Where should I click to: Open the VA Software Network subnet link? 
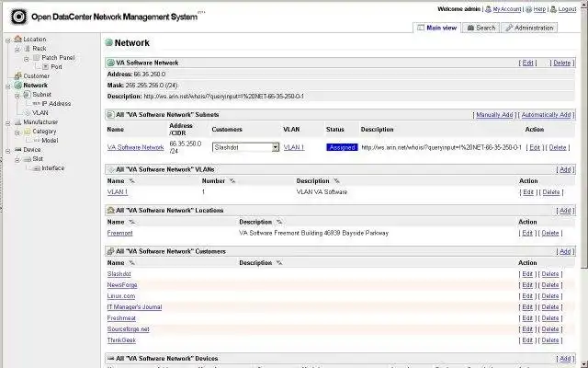[135, 147]
